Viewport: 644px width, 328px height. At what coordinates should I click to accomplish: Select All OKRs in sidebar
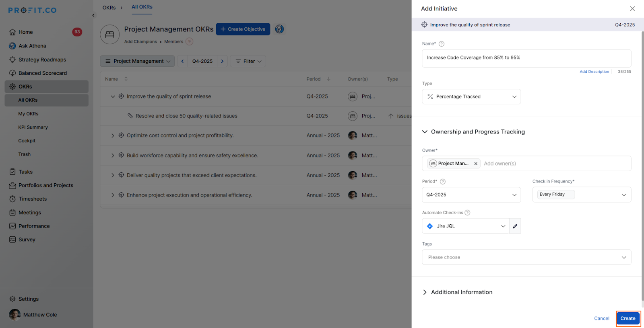tap(46, 100)
